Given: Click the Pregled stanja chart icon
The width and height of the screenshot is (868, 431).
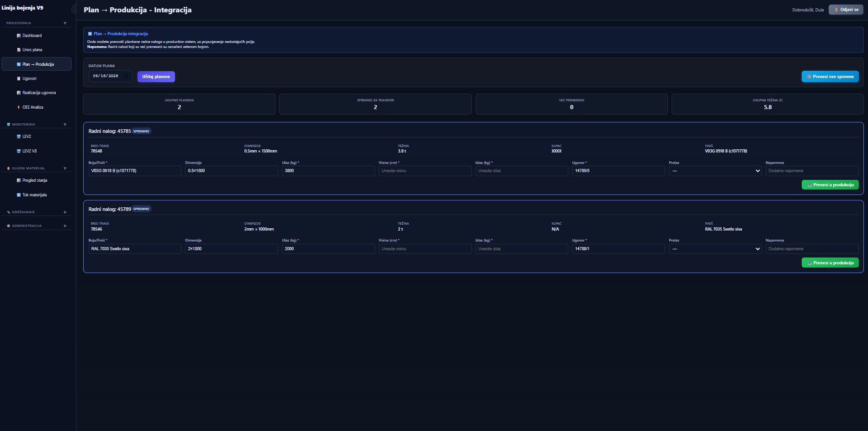Looking at the screenshot, I should (x=19, y=180).
